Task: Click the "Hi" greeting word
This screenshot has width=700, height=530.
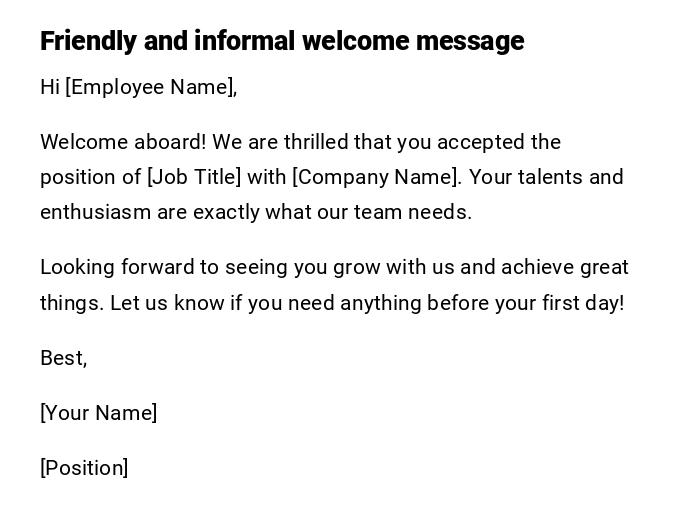Action: pos(50,87)
